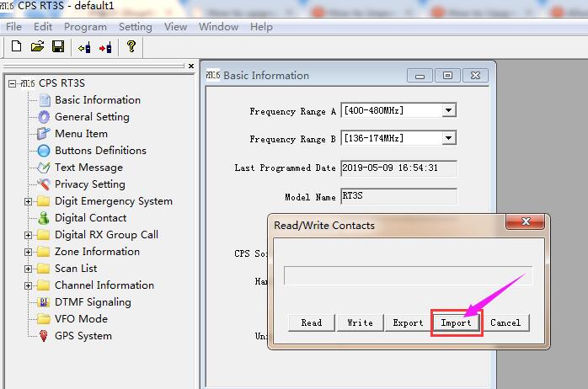
Task: Click the Save floppy disk icon
Action: pos(58,47)
